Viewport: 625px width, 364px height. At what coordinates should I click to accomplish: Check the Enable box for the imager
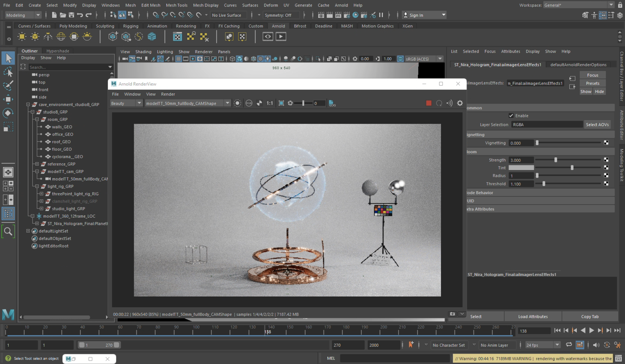(511, 115)
